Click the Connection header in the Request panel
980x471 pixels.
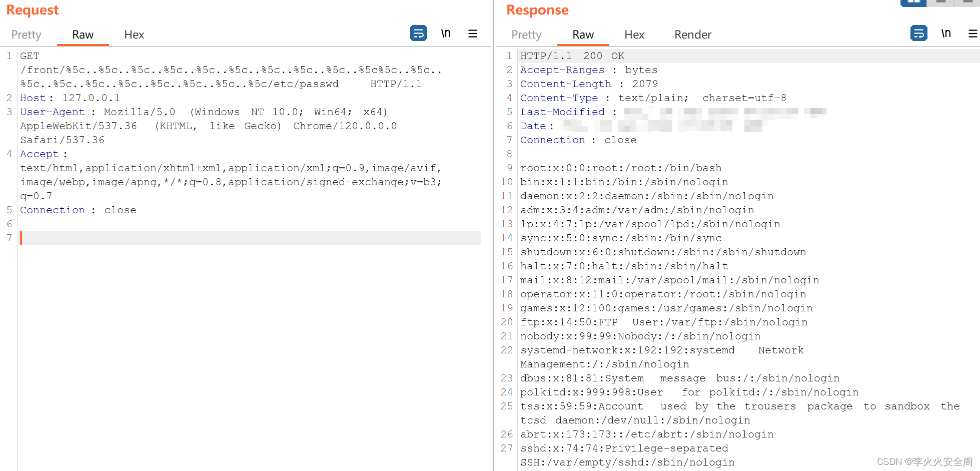tap(52, 210)
